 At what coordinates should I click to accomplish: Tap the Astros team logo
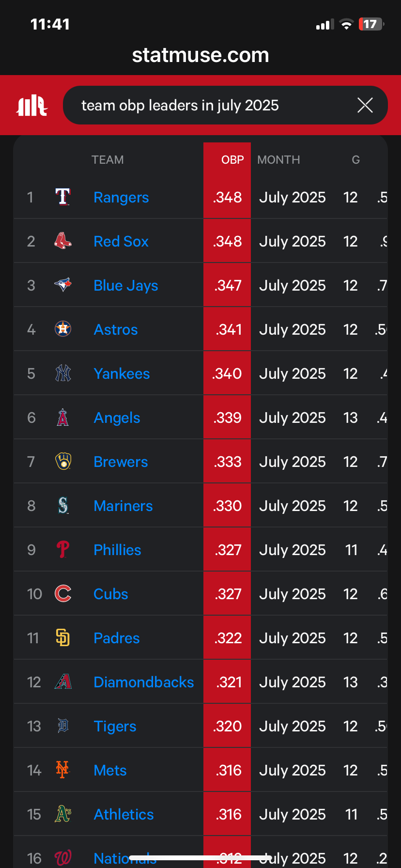pos(63,329)
